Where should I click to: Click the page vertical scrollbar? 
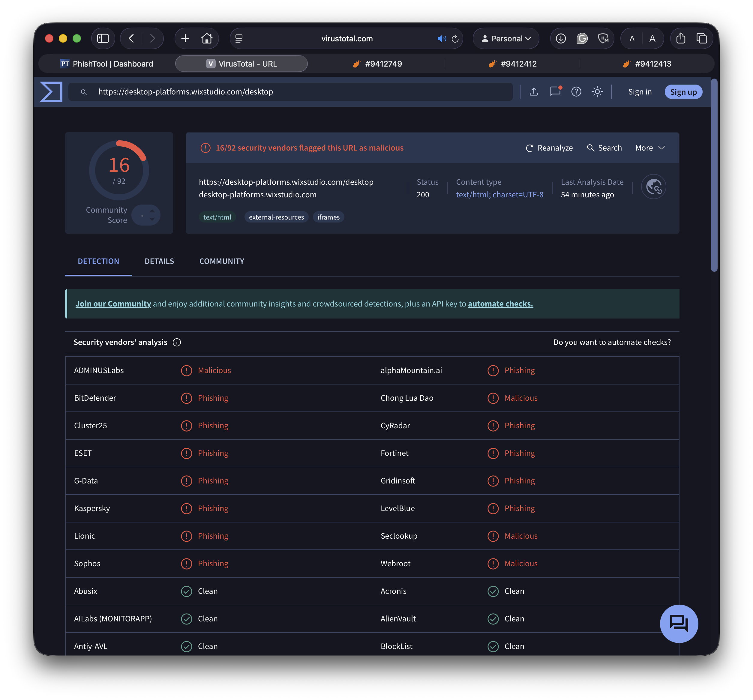(714, 175)
